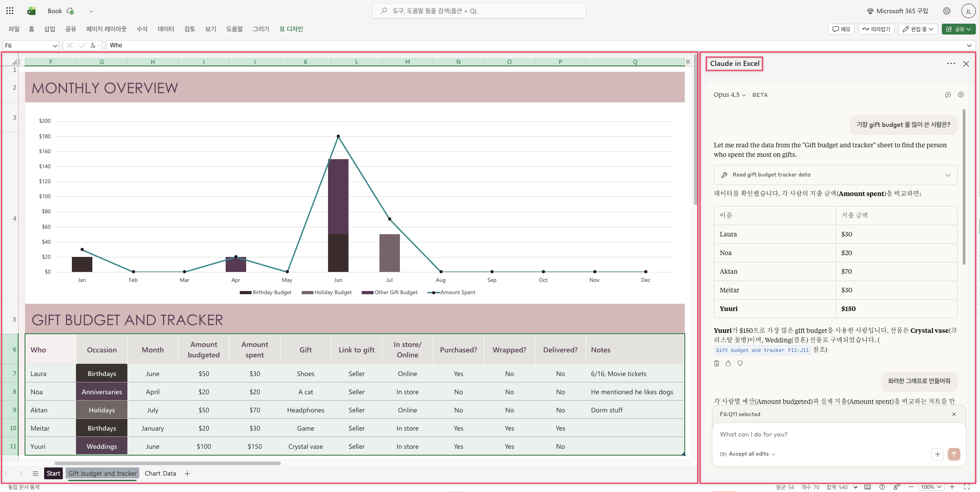Expand the Read gift budget tracker data step

(x=948, y=175)
